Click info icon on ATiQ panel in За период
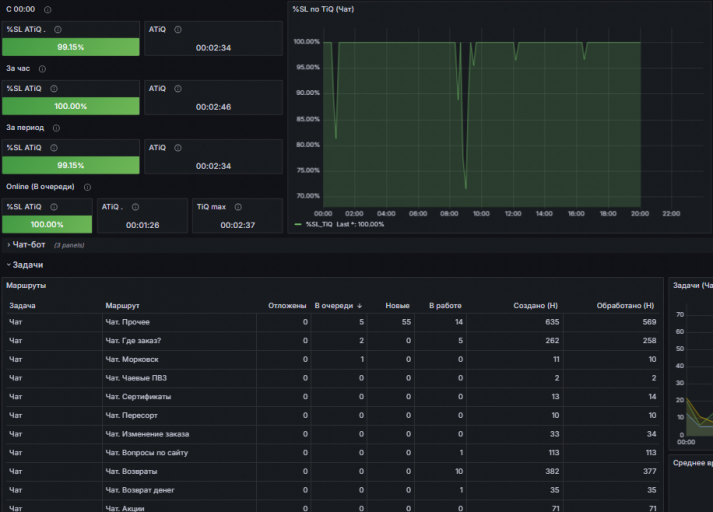Screen dimensions: 713x512 (178, 148)
